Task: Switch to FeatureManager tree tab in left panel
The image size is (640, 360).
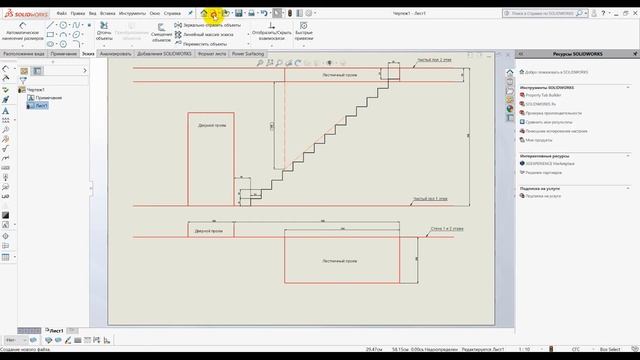Action: pos(24,71)
